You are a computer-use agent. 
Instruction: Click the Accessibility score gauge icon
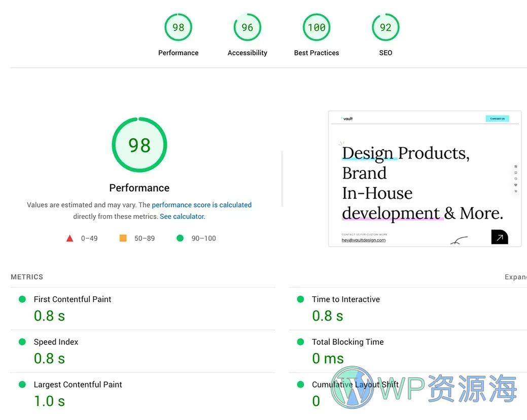(x=247, y=27)
